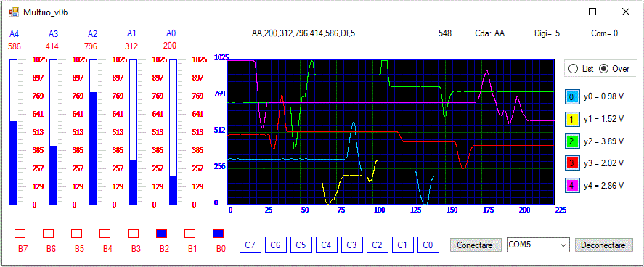The width and height of the screenshot is (644, 267).
Task: Click the C2 output button
Action: click(378, 245)
